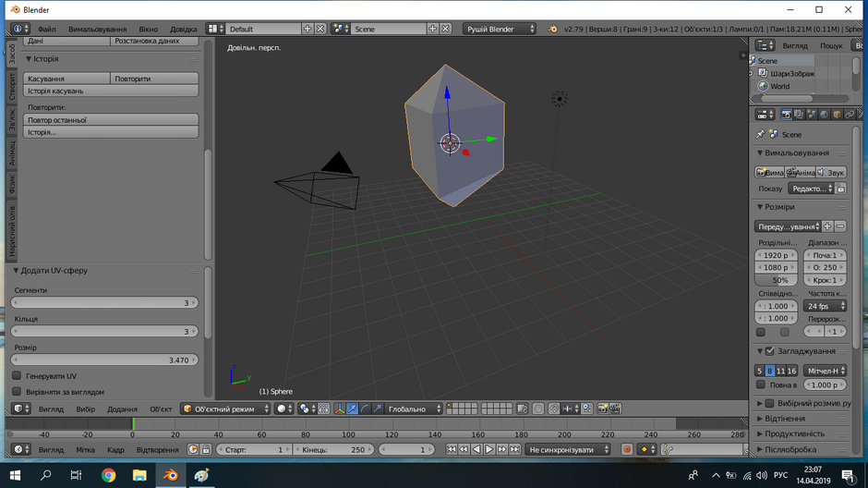
Task: Click the Касування undo button
Action: [66, 79]
